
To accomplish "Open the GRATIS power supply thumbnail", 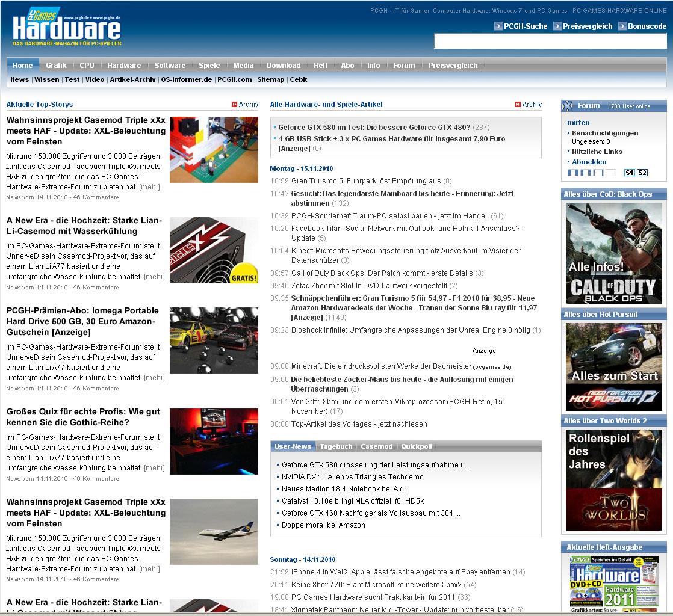I will 214,250.
